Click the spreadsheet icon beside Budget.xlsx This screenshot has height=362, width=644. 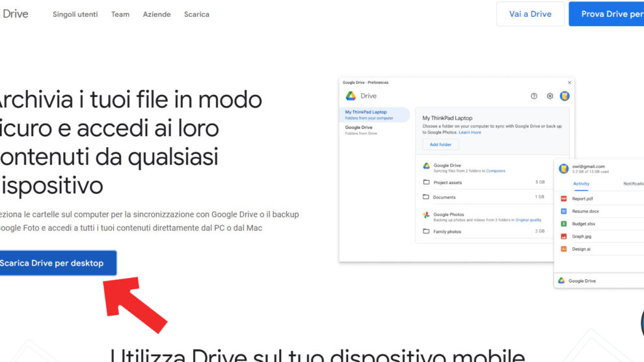564,224
